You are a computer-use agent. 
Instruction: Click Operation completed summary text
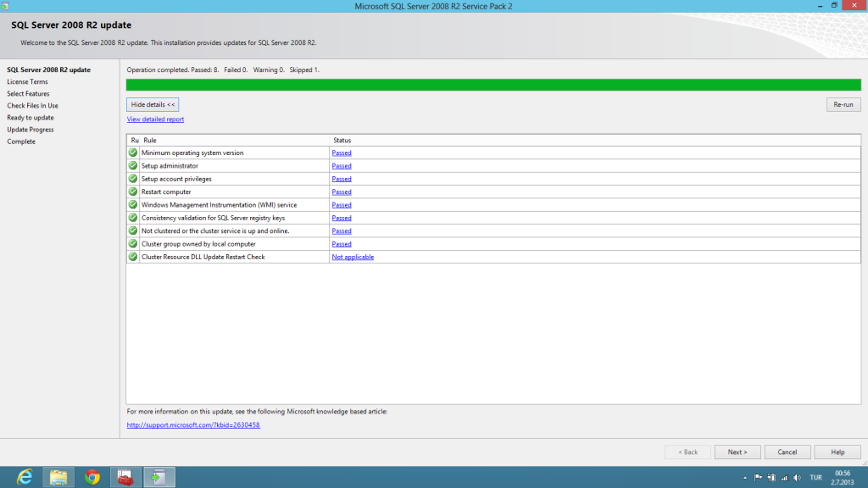click(x=223, y=69)
